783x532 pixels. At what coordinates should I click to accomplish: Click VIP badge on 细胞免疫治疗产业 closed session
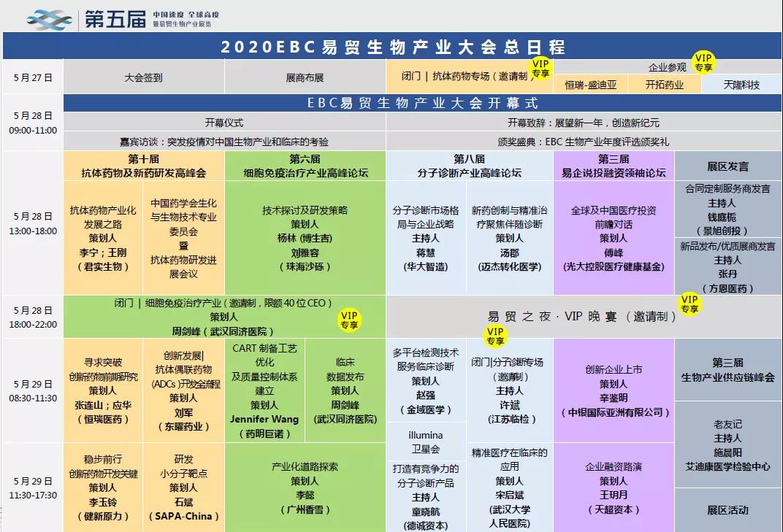(x=349, y=320)
